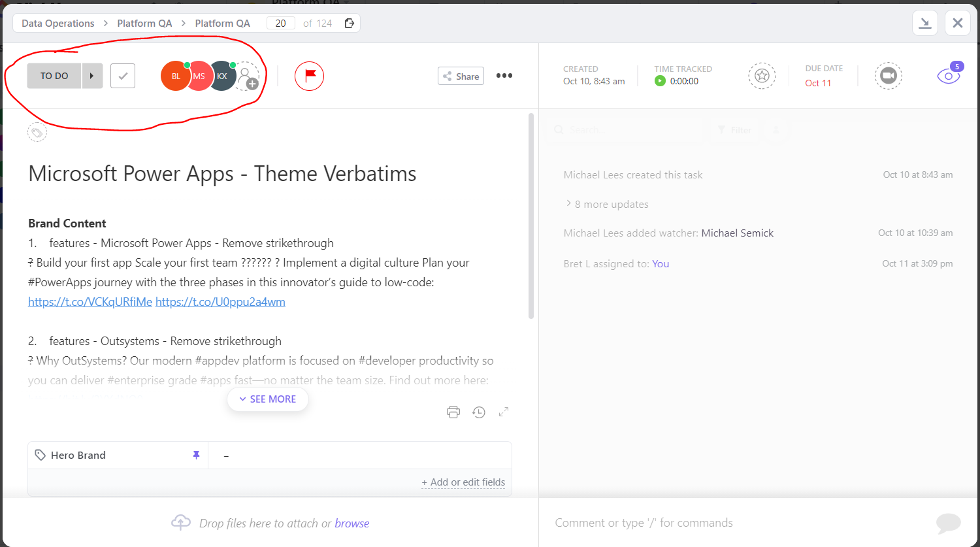The image size is (980, 547).
Task: Click the task title Microsoft Power Apps - Theme Verbatims
Action: coord(222,174)
